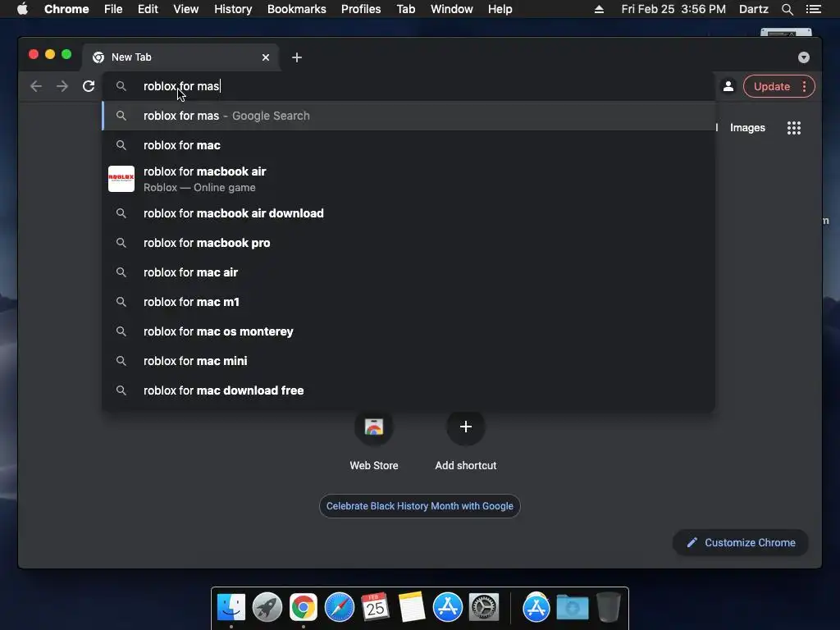Open a new tab with the plus icon
Screen dimensions: 840x630
(297, 57)
